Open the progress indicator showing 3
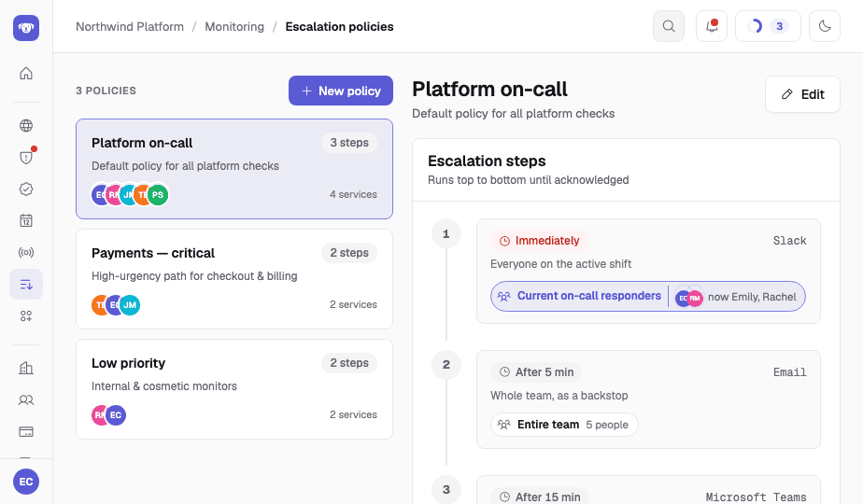This screenshot has height=504, width=863. point(768,26)
